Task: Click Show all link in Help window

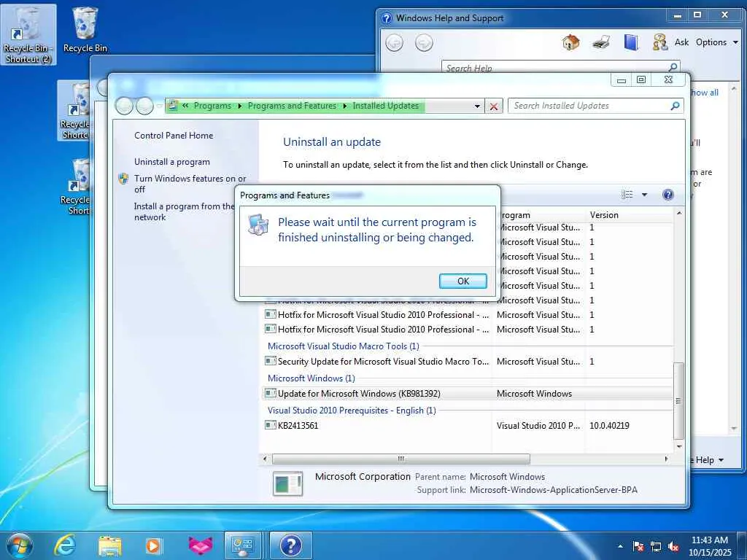Action: click(x=705, y=93)
